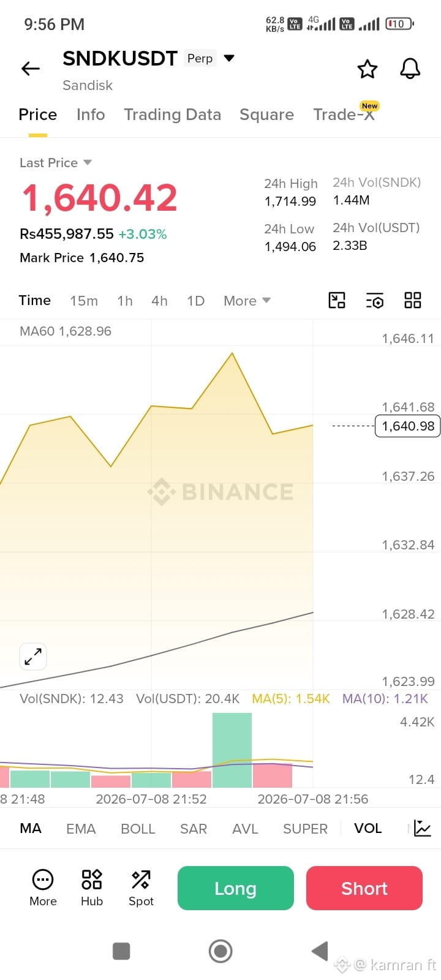Expand SNDKUSDT Perp pair dropdown

(x=229, y=58)
